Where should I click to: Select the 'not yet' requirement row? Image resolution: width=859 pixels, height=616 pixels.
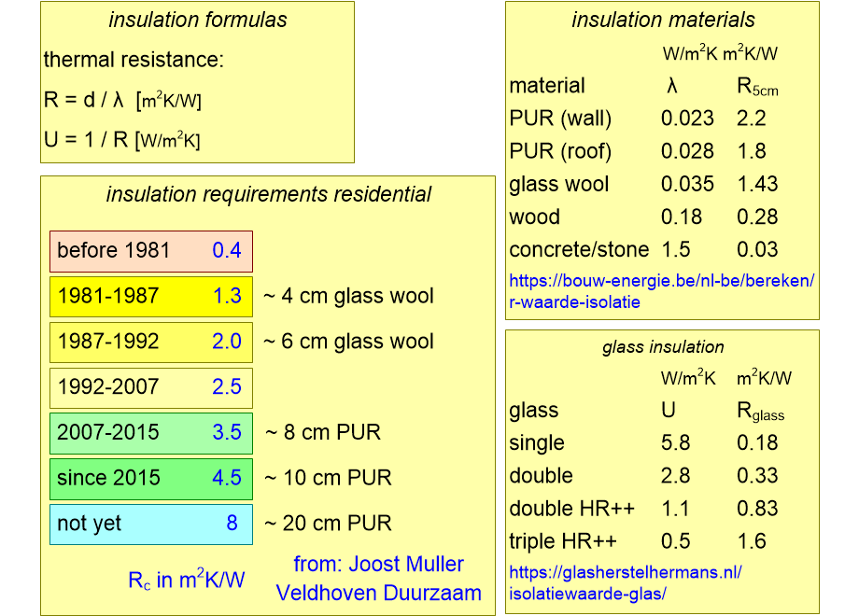click(151, 525)
